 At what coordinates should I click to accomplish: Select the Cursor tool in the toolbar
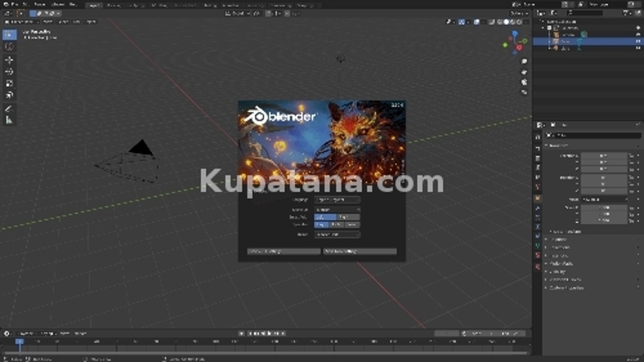click(9, 46)
